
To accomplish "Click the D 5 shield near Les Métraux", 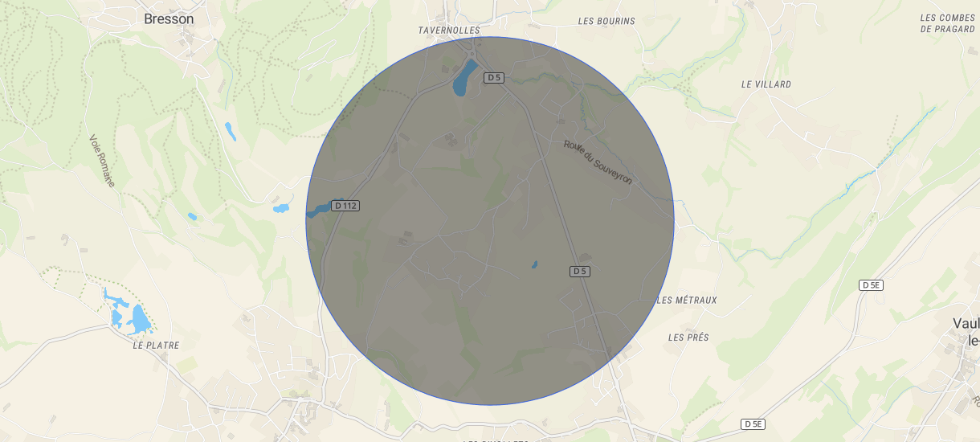I will tap(580, 272).
